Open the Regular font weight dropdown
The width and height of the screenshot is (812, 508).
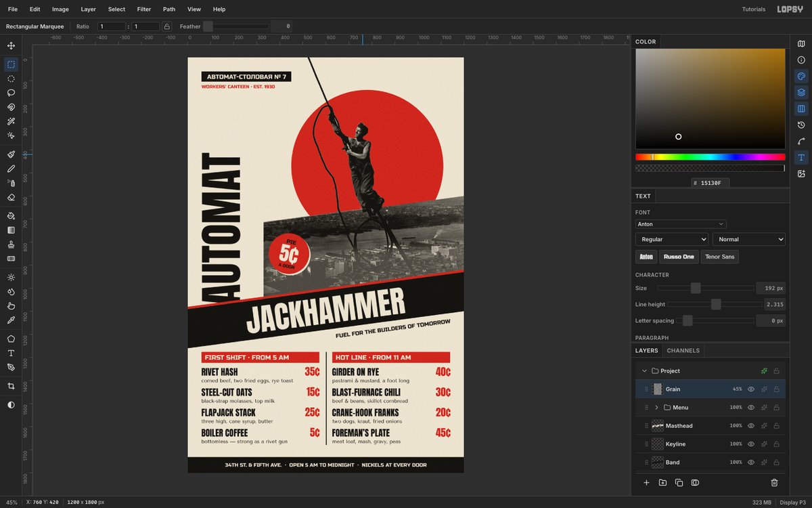tap(671, 239)
